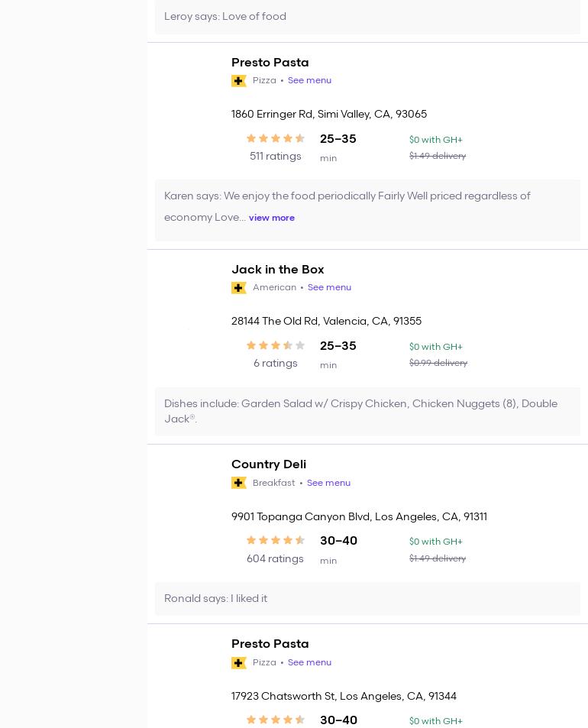Image resolution: width=588 pixels, height=728 pixels.
Task: Open the Presto Pasta title above Chatsworth St address
Action: [270, 644]
